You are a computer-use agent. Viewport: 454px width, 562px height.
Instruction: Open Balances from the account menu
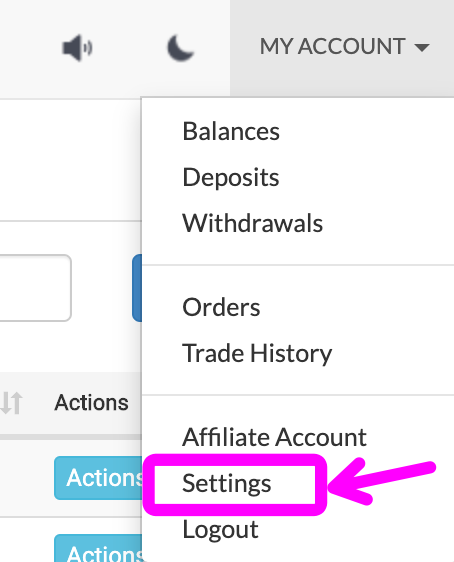pyautogui.click(x=231, y=131)
